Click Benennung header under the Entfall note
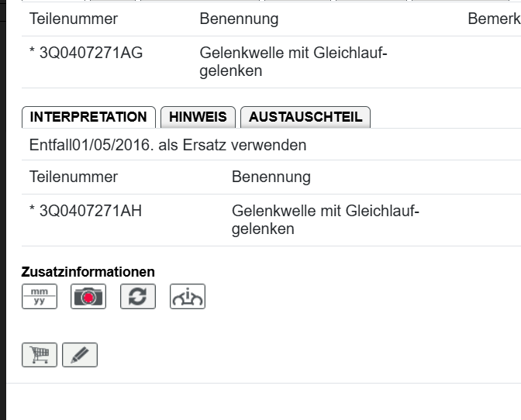 click(x=271, y=177)
